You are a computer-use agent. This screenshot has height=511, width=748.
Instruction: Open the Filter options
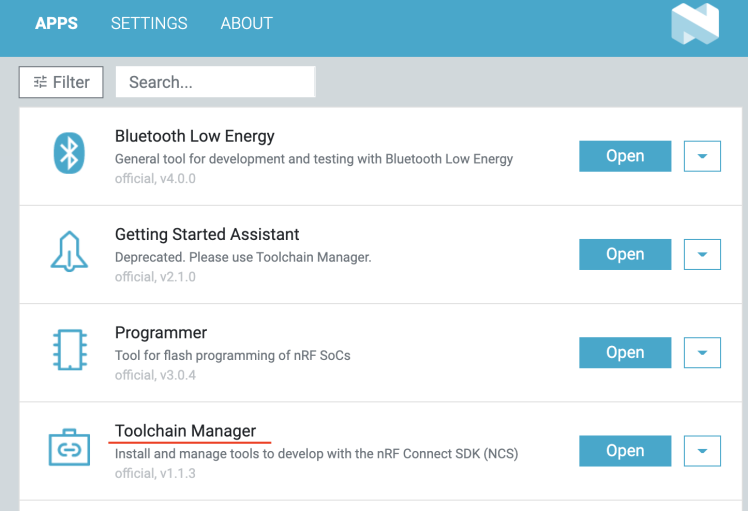pyautogui.click(x=61, y=82)
